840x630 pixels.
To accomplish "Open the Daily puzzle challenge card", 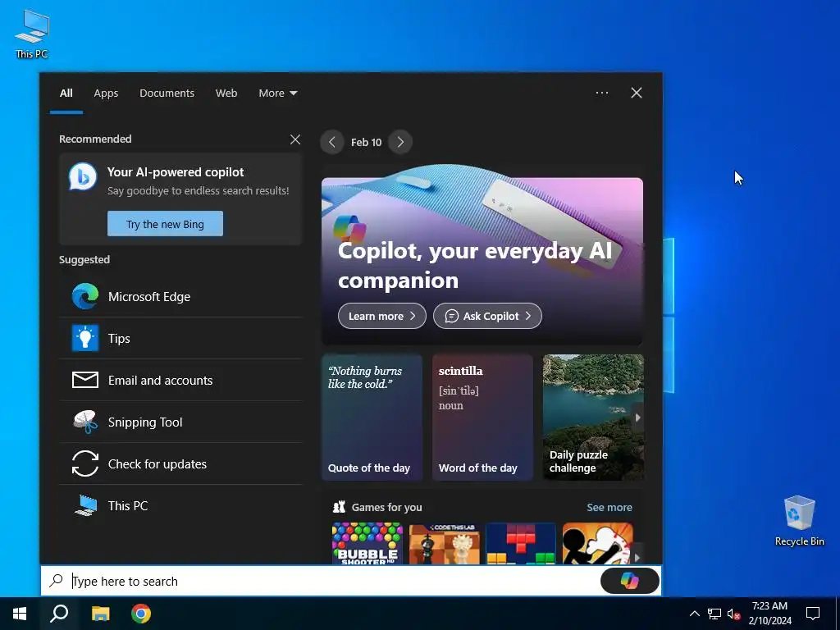I will click(593, 417).
